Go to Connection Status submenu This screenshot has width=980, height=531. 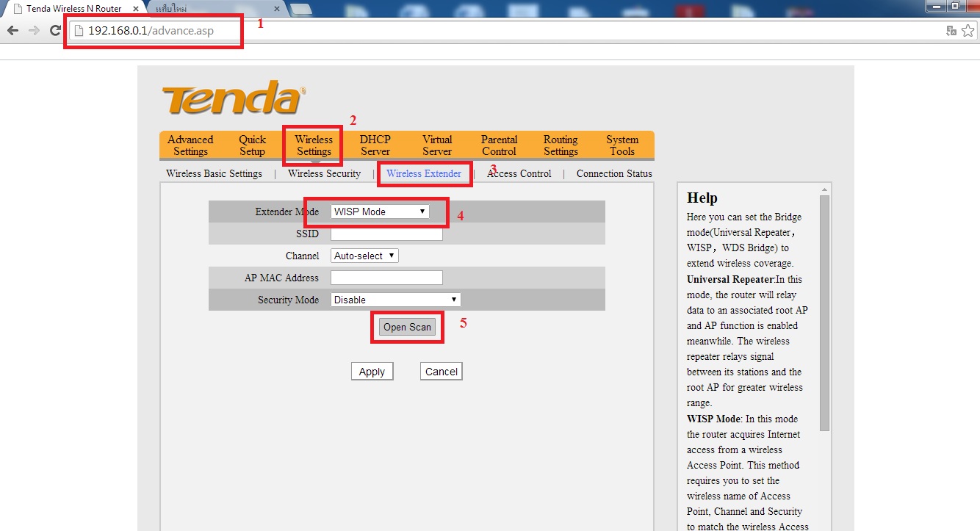tap(614, 174)
